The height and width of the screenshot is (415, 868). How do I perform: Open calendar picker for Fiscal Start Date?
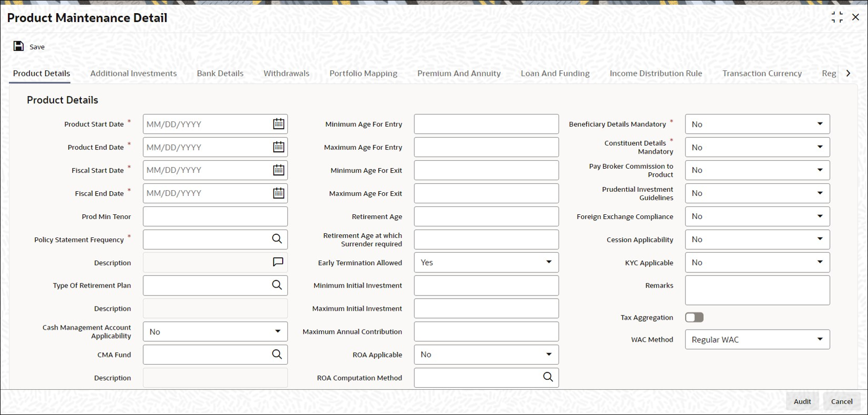click(x=278, y=170)
